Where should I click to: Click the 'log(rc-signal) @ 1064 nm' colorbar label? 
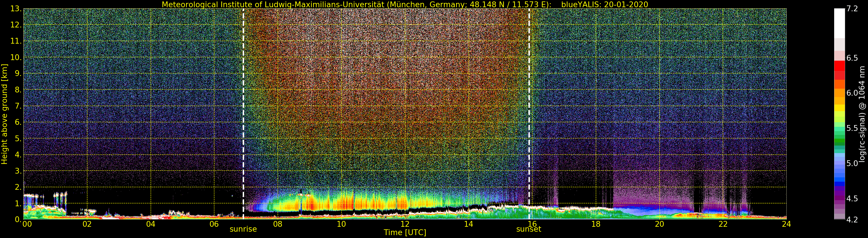tap(862, 114)
